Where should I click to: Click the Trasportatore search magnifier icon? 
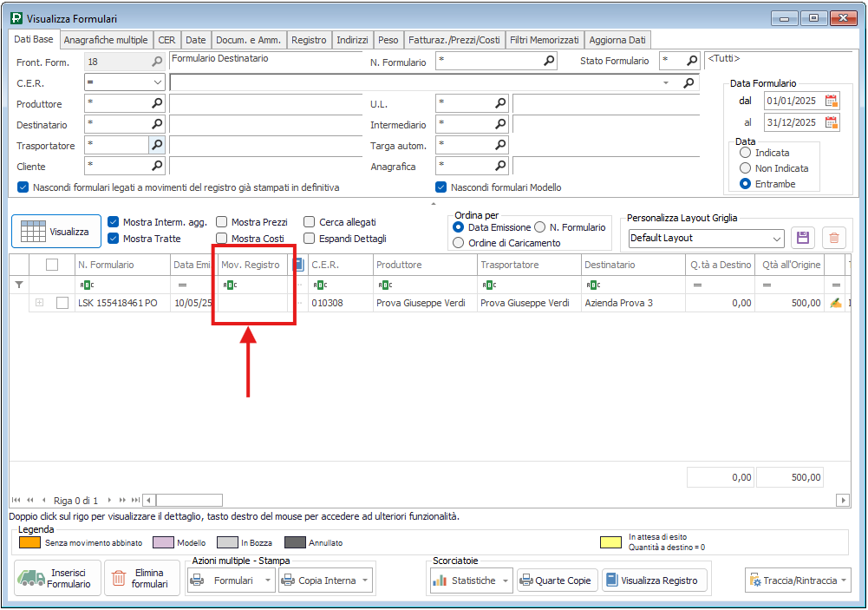coord(157,145)
